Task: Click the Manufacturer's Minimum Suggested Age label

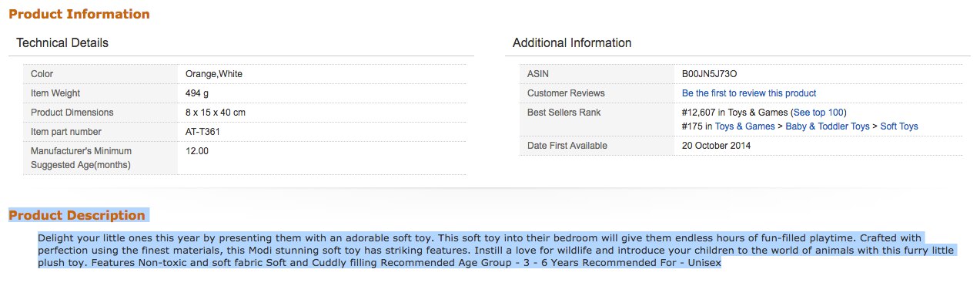Action: tap(81, 158)
